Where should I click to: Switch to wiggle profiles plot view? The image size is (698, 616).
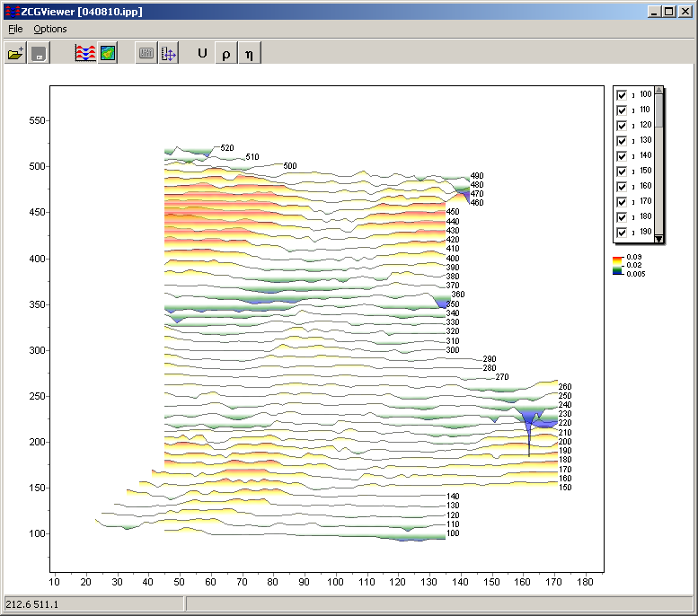click(85, 54)
